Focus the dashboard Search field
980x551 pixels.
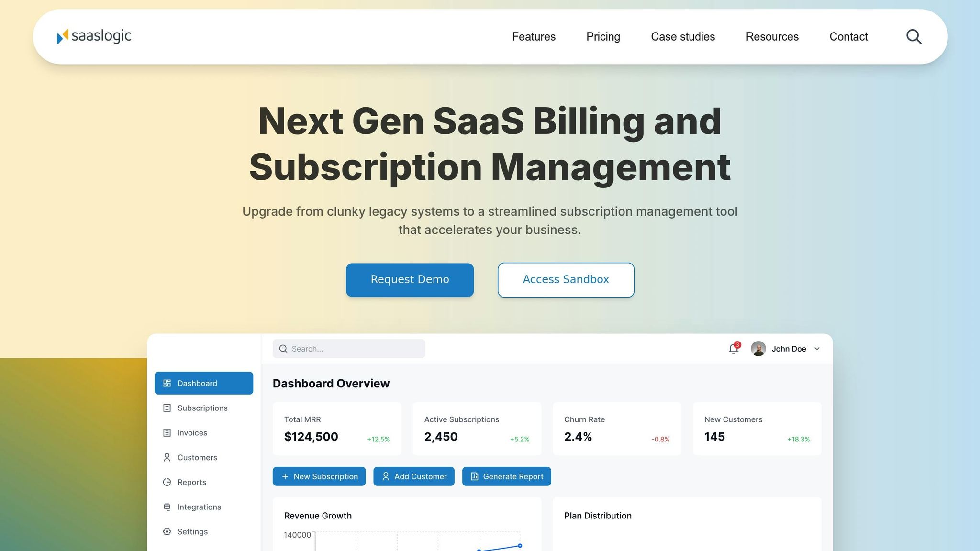354,349
